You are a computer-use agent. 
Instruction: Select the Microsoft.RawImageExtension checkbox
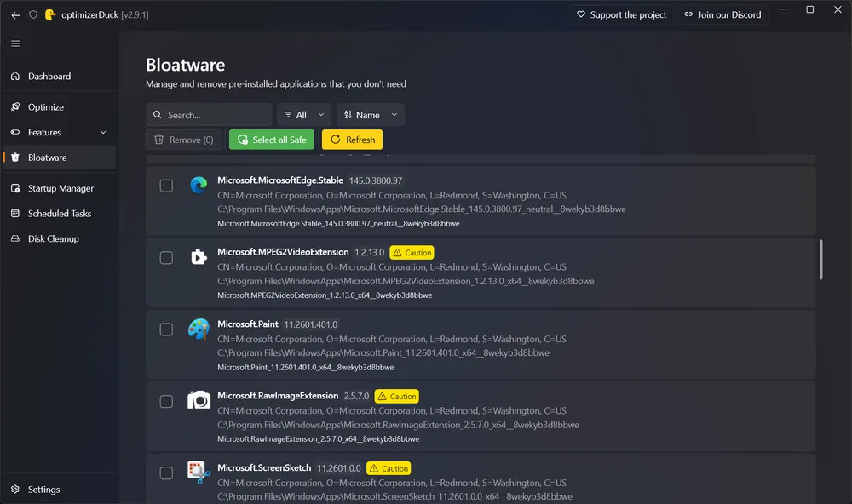tap(166, 401)
